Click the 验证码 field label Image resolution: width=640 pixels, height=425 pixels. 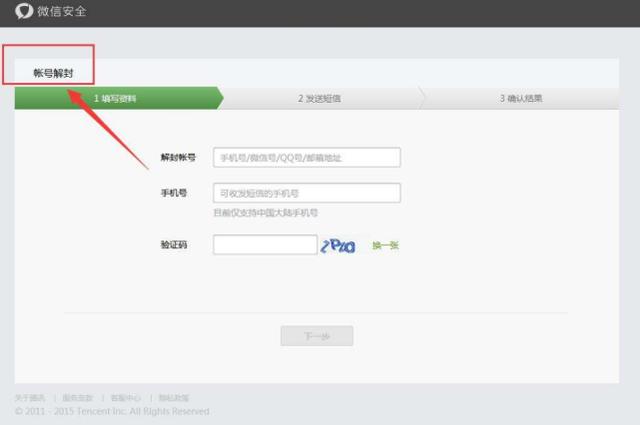tap(174, 245)
